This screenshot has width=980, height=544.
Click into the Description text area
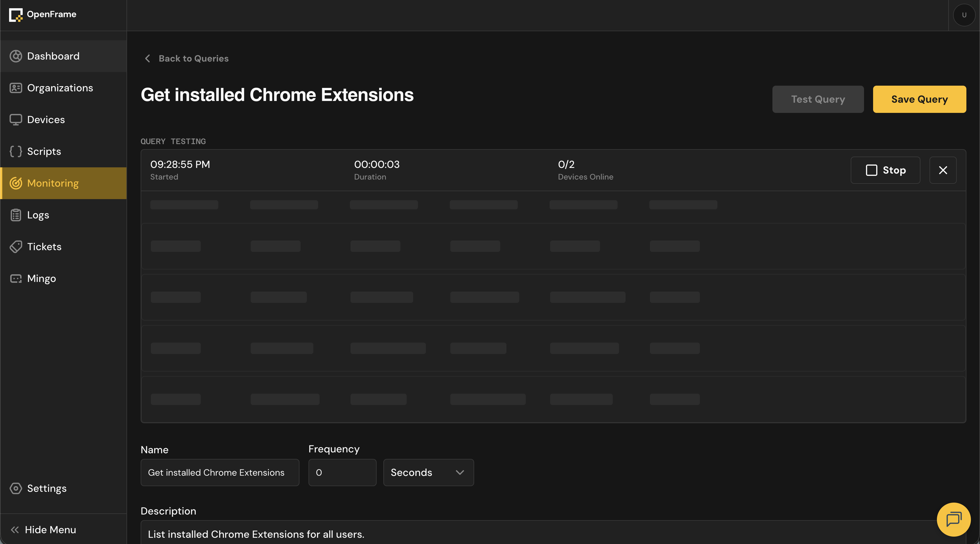[553, 533]
